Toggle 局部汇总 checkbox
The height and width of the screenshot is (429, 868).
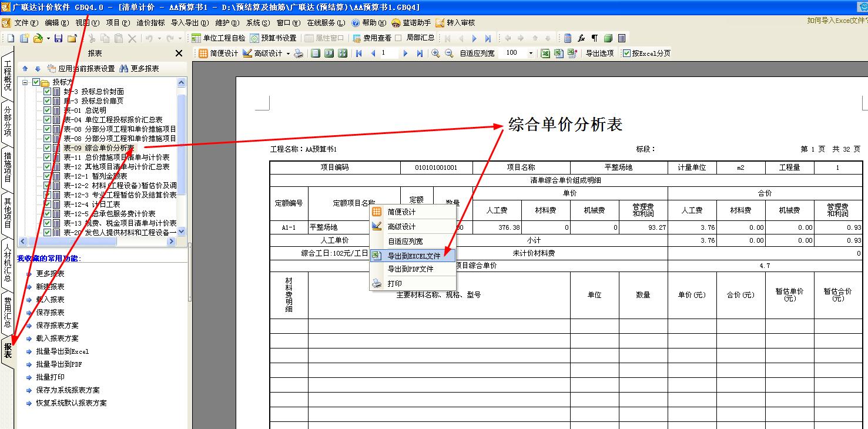pos(398,38)
